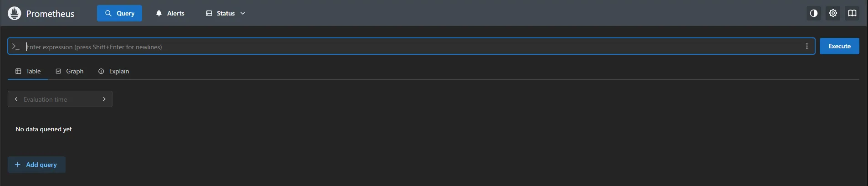Step evaluation time backward

[16, 99]
